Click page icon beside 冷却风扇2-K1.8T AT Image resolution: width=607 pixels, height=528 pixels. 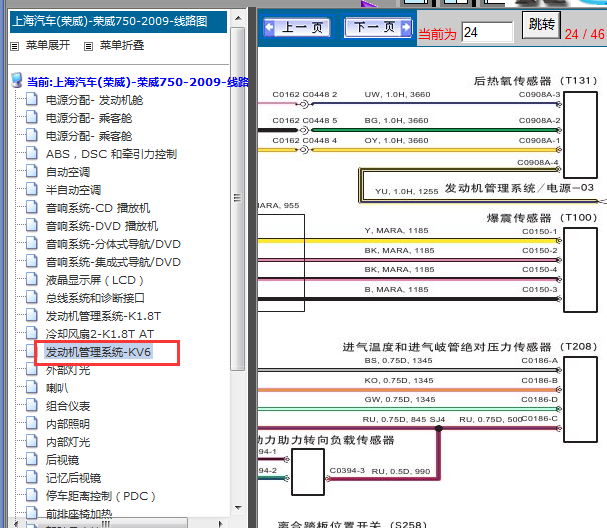[x=32, y=333]
